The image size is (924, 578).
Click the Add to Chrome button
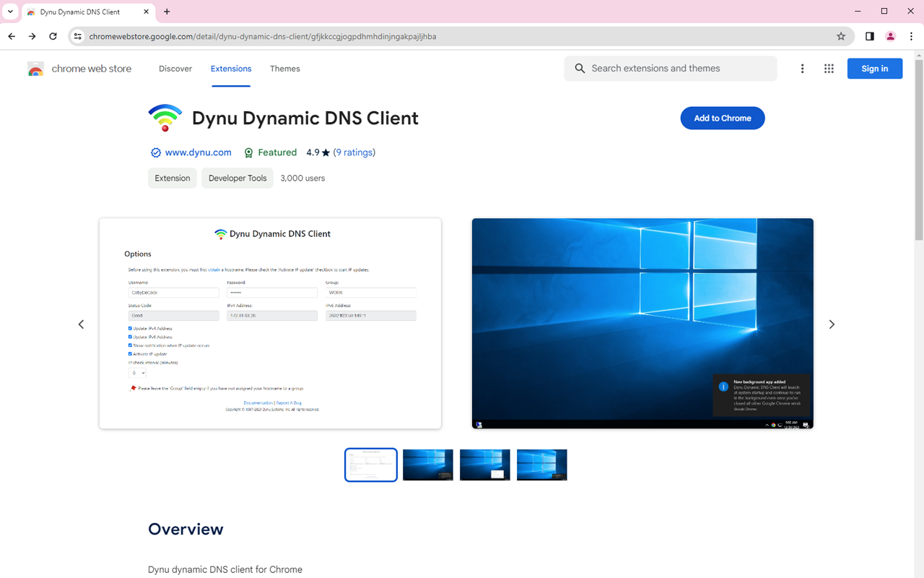tap(723, 118)
